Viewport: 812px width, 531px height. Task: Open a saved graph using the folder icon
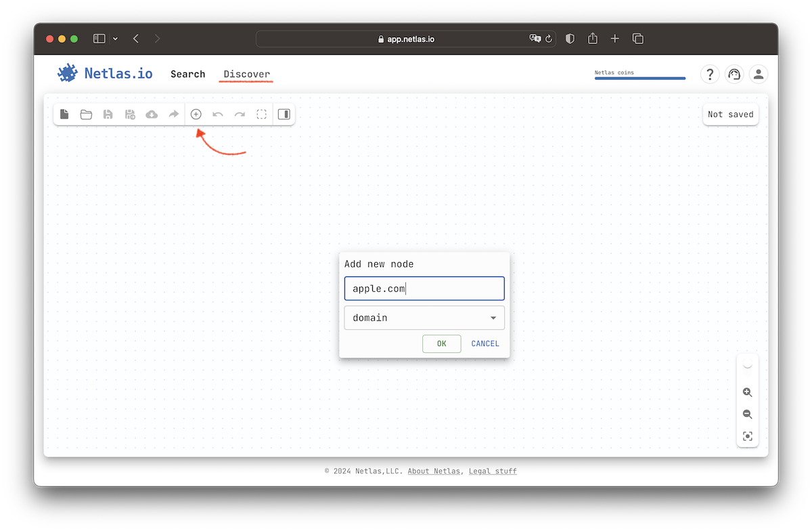pos(86,114)
